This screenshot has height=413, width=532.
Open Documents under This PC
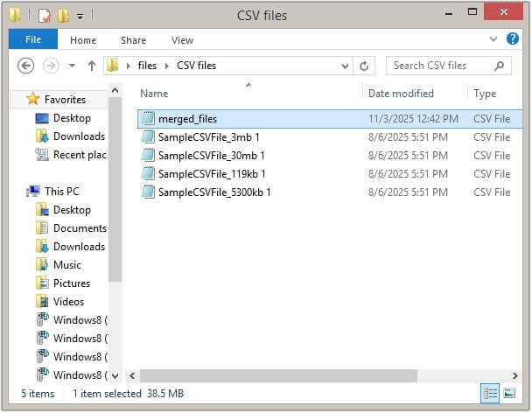[80, 227]
